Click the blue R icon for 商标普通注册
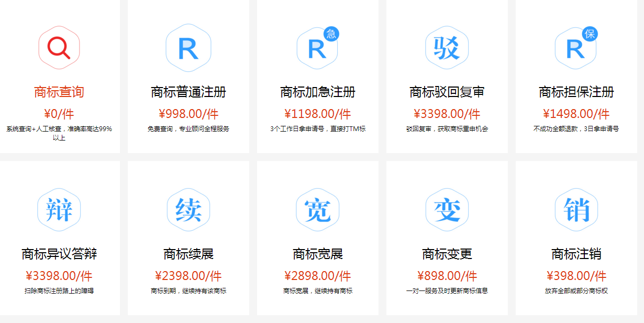 coord(188,46)
